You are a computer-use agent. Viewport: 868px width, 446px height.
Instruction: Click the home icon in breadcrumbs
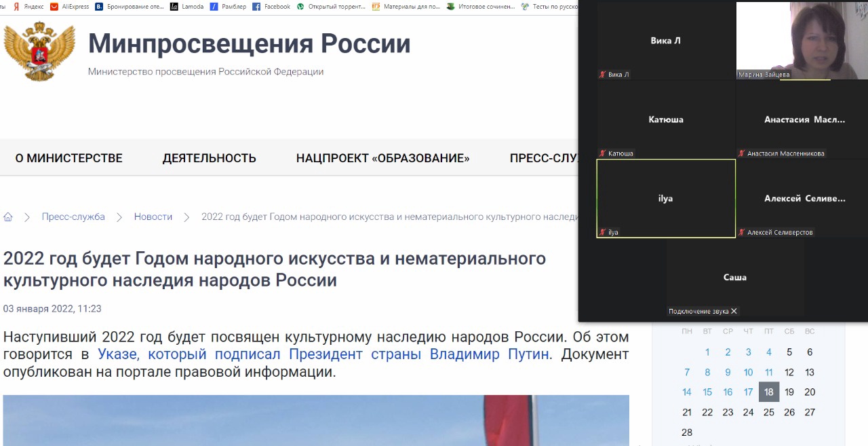[8, 217]
